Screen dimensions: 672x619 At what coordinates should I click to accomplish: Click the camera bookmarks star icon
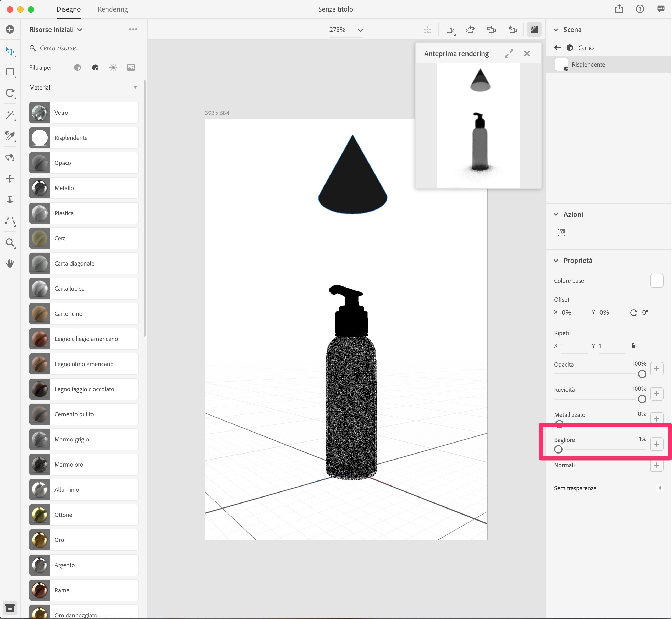(513, 30)
